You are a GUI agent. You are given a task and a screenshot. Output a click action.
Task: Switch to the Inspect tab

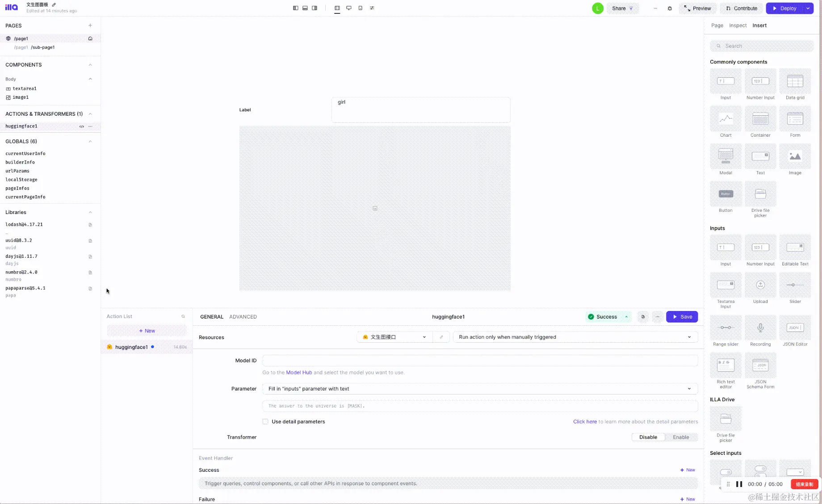737,25
